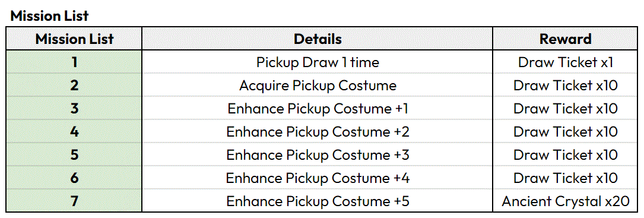Click 'Draw Ticket x1' reward cell
The image size is (644, 218).
[565, 62]
